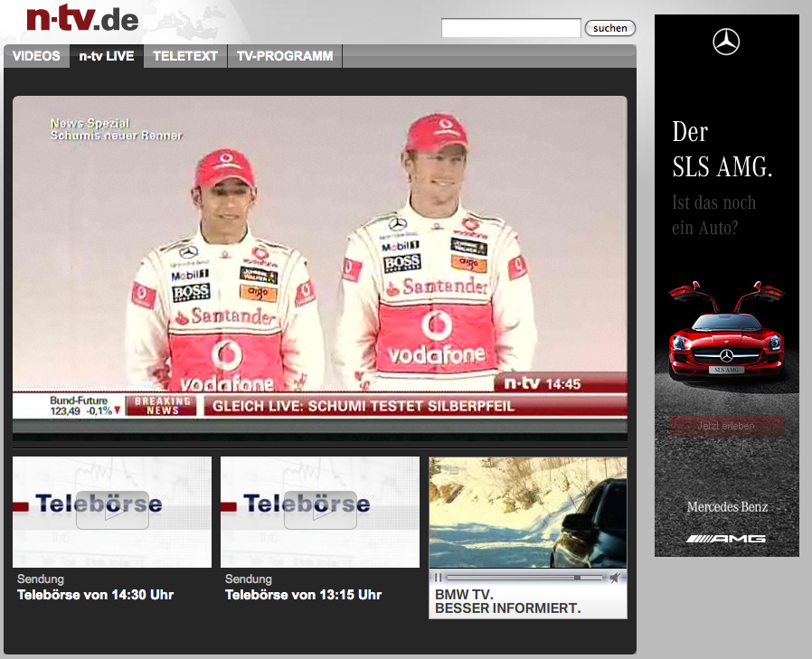Open the VIDEOS tab
The width and height of the screenshot is (812, 659).
(36, 56)
